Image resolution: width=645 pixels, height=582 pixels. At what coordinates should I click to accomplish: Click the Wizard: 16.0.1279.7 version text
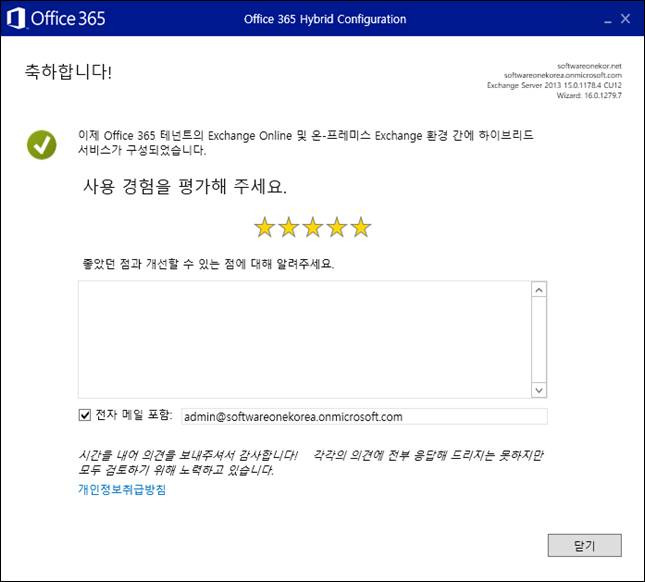(589, 95)
